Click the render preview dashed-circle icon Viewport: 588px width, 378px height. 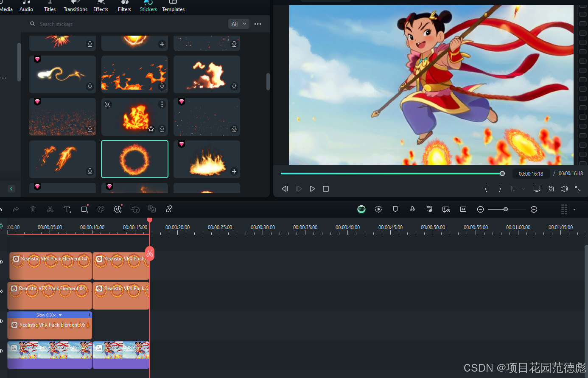pyautogui.click(x=378, y=209)
